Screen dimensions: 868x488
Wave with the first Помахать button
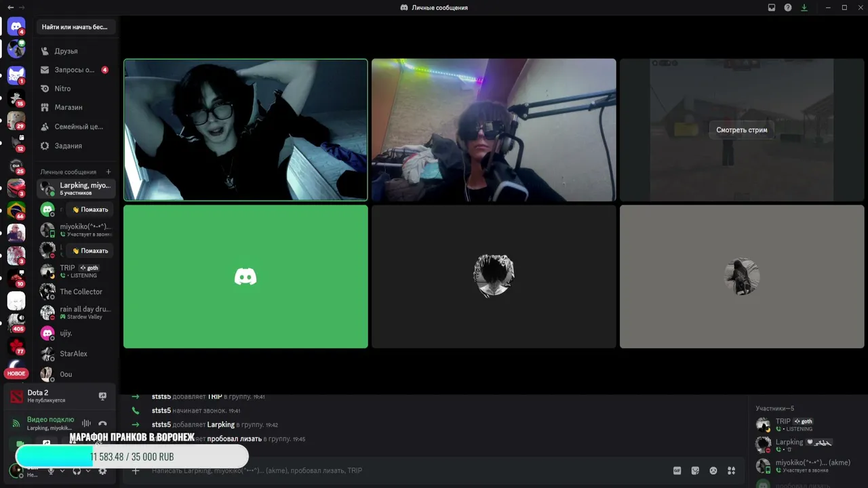point(90,209)
